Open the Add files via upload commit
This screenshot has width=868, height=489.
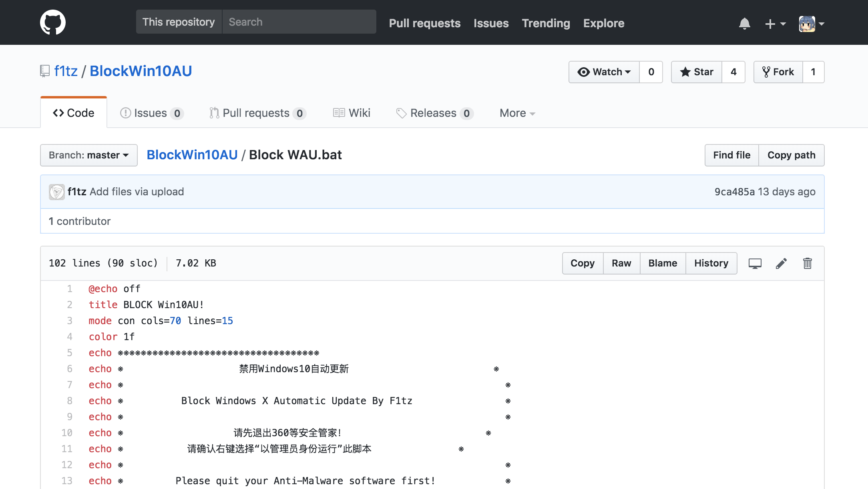[x=137, y=192]
